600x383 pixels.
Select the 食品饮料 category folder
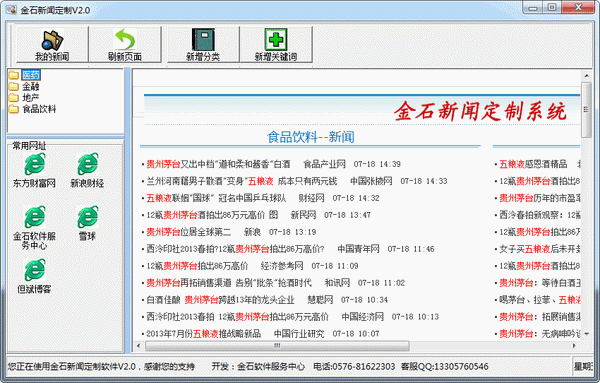tap(39, 109)
